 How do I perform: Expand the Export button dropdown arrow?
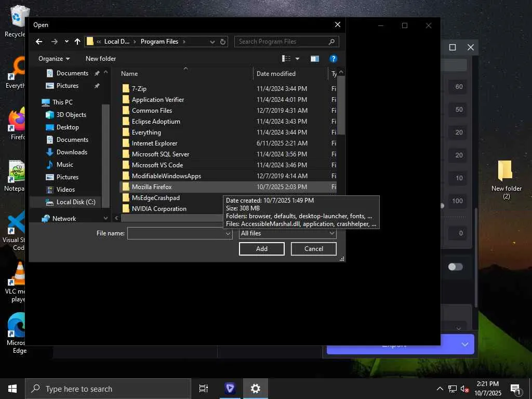point(465,344)
